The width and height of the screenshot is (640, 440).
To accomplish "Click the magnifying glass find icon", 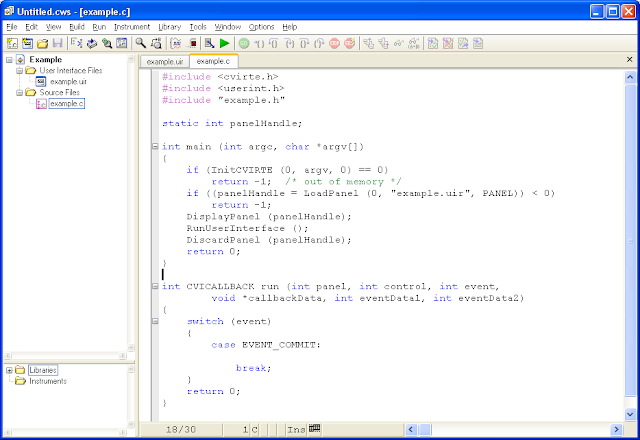I will coord(140,43).
